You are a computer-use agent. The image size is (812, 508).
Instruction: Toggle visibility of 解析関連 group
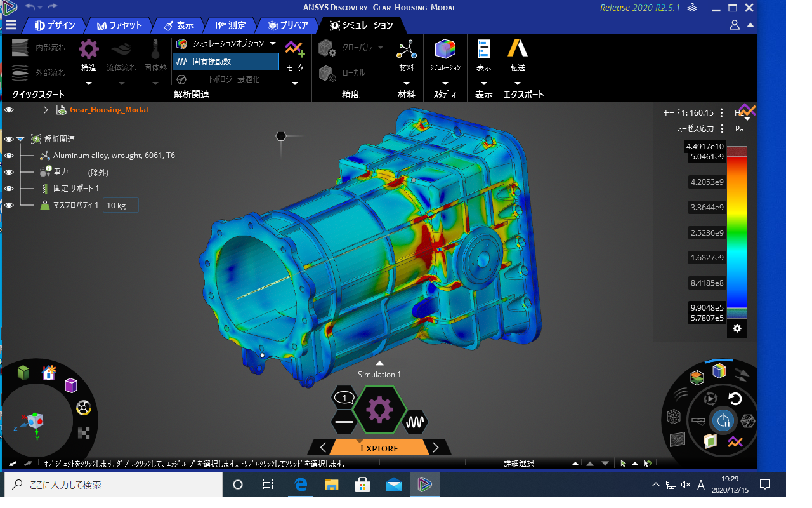9,139
